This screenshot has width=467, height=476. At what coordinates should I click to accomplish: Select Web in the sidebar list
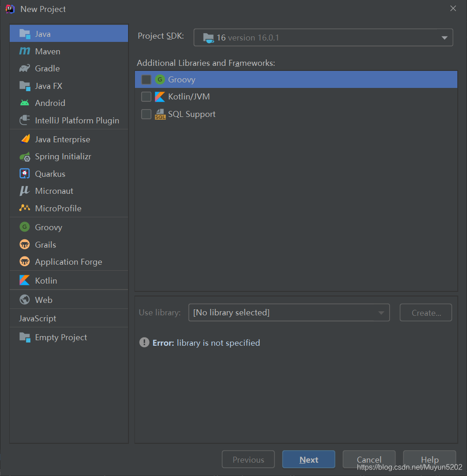click(69, 300)
